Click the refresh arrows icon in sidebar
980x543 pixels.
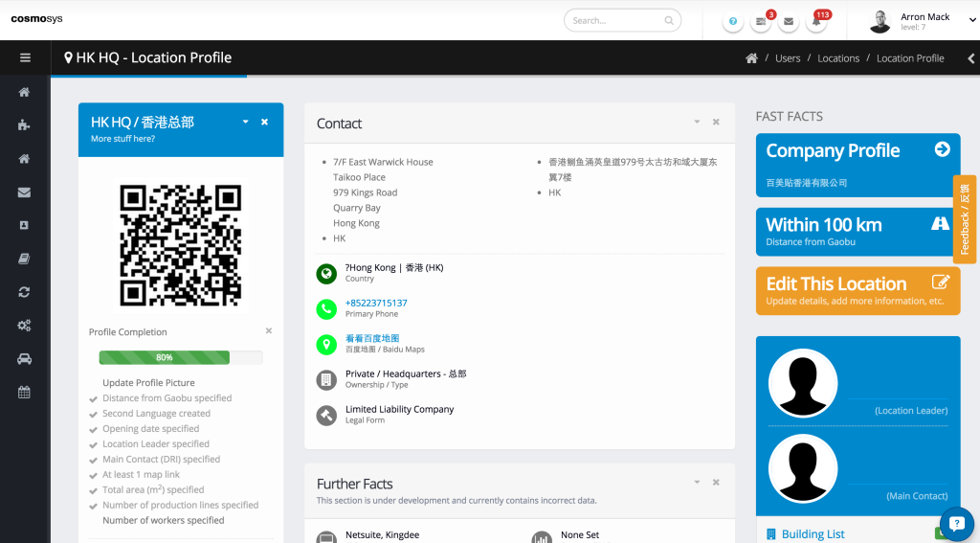tap(24, 292)
